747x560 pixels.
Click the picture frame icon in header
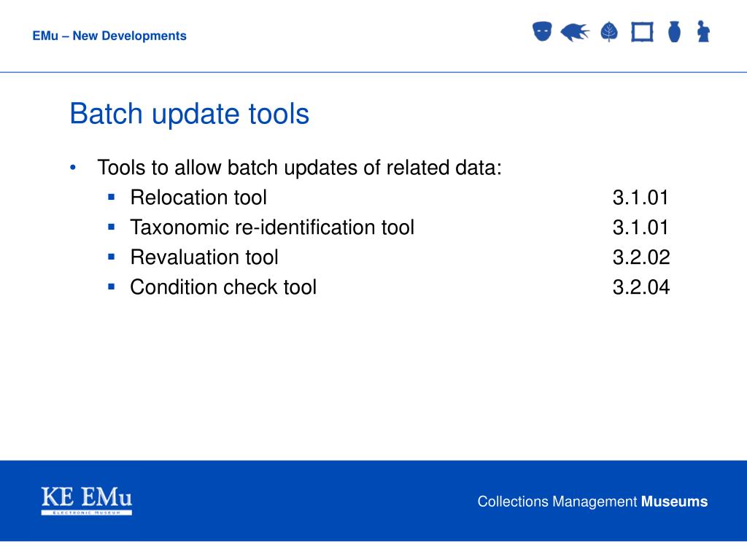pyautogui.click(x=642, y=32)
